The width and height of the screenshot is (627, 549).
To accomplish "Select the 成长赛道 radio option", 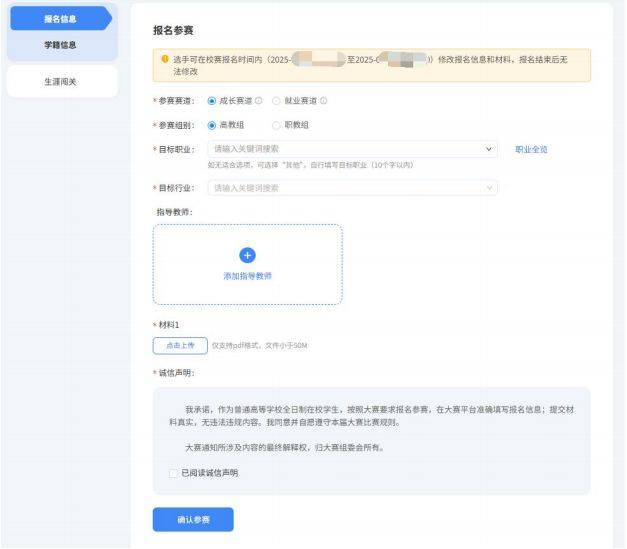I will click(211, 101).
